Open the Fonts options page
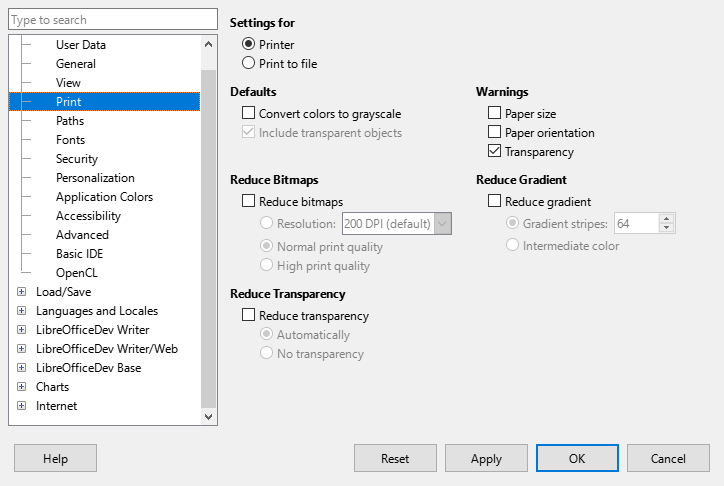The width and height of the screenshot is (724, 486). point(70,140)
